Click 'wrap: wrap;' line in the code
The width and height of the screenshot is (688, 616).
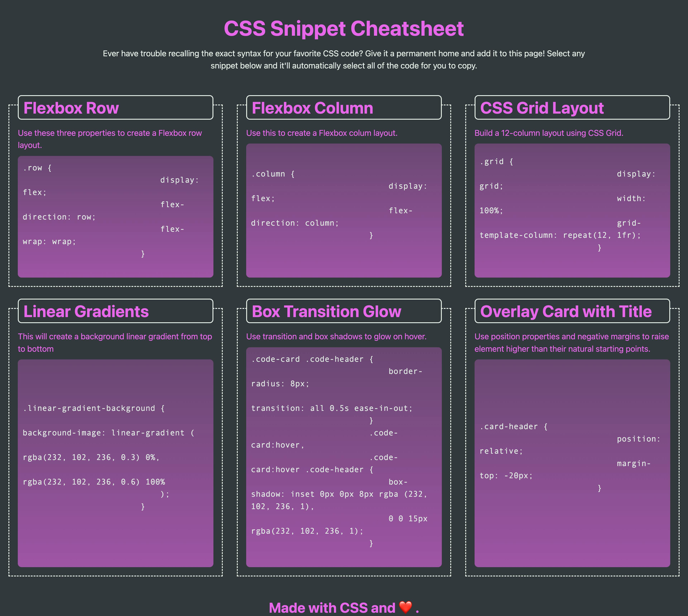[x=49, y=242]
